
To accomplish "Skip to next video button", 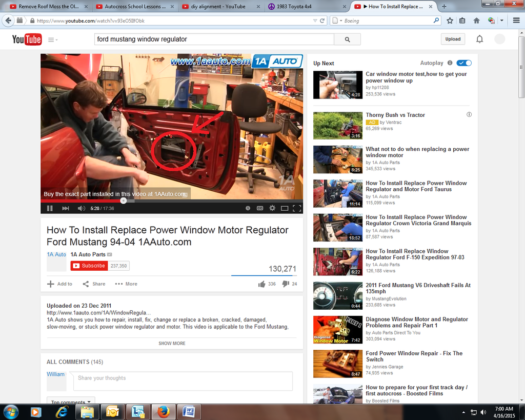I will 66,208.
